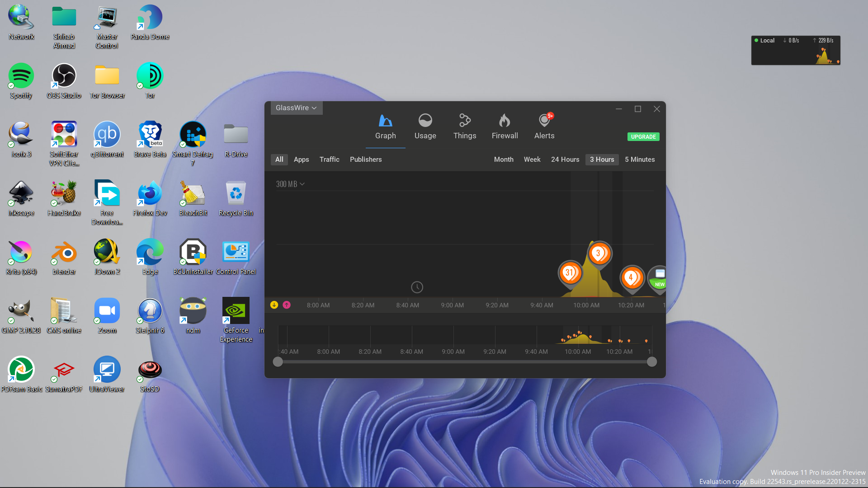Image resolution: width=868 pixels, height=488 pixels.
Task: Select the Sleipnir 6 icon
Action: (x=150, y=315)
